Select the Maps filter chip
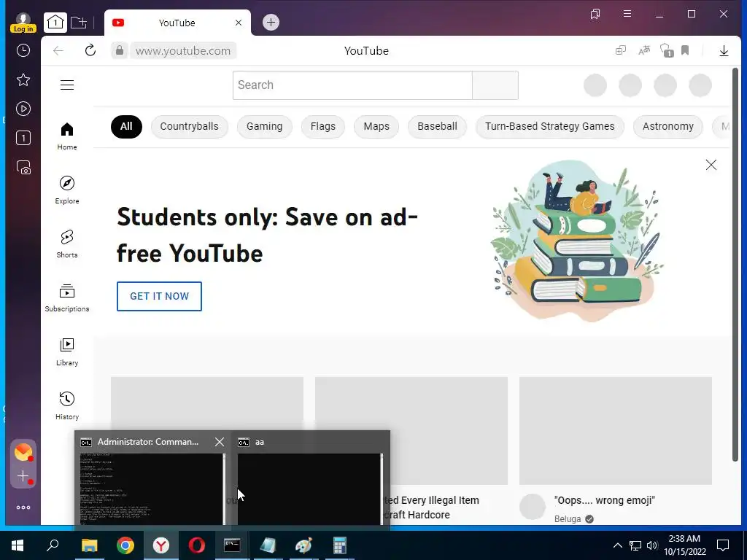 point(376,127)
